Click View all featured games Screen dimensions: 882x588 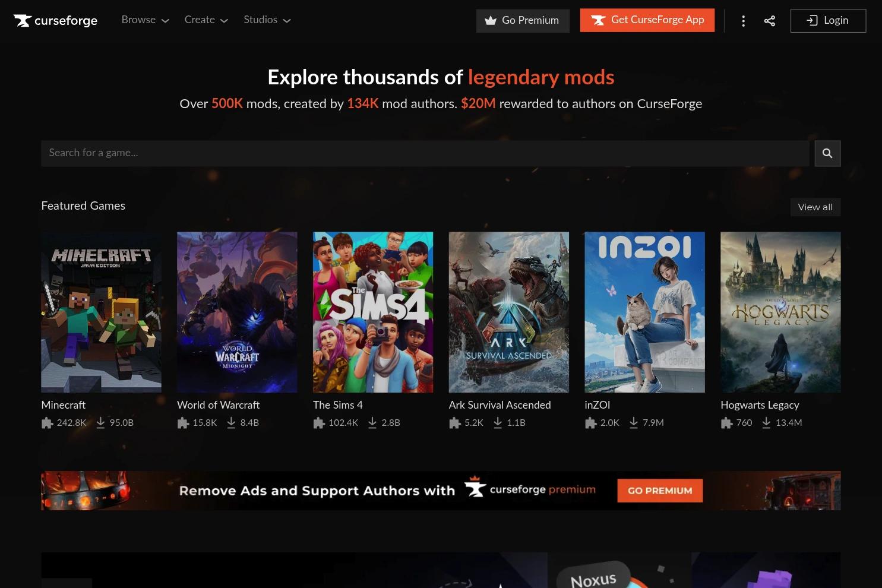click(x=815, y=207)
